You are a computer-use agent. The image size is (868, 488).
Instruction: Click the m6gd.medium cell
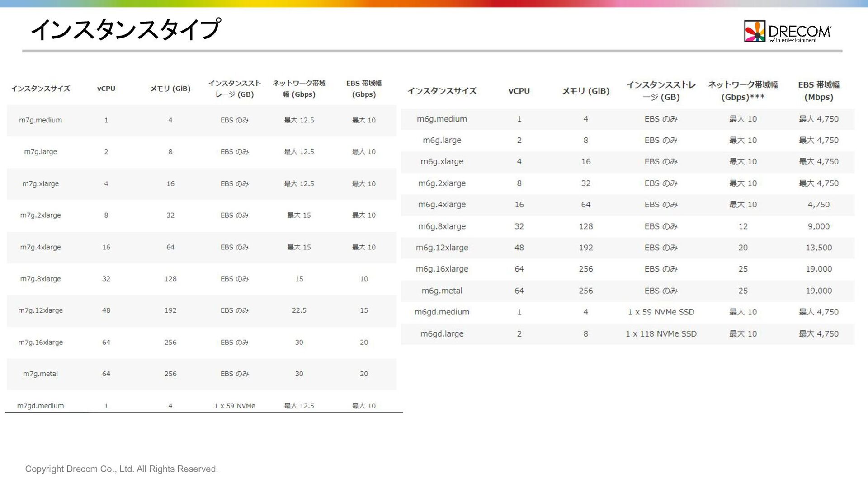click(x=442, y=312)
